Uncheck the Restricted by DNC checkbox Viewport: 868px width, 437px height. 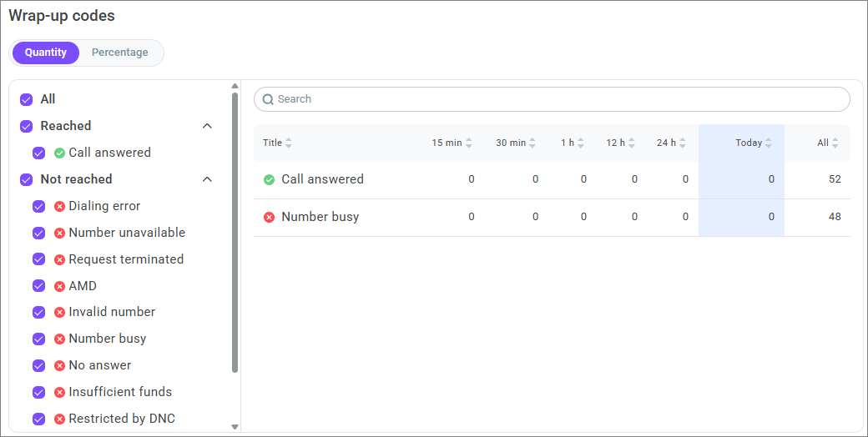(38, 419)
